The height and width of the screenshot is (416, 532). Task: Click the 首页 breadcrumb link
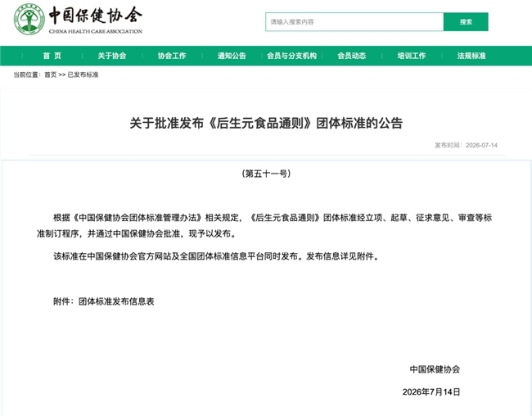[51, 75]
